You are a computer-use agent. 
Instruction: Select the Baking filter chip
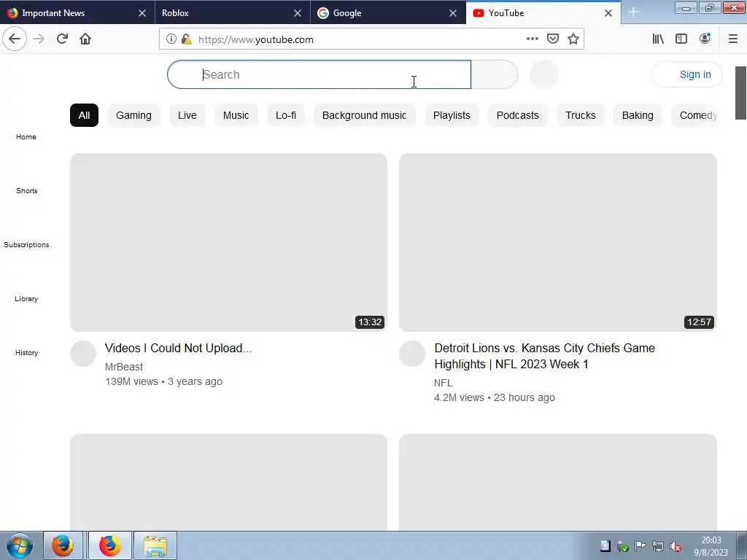[638, 115]
